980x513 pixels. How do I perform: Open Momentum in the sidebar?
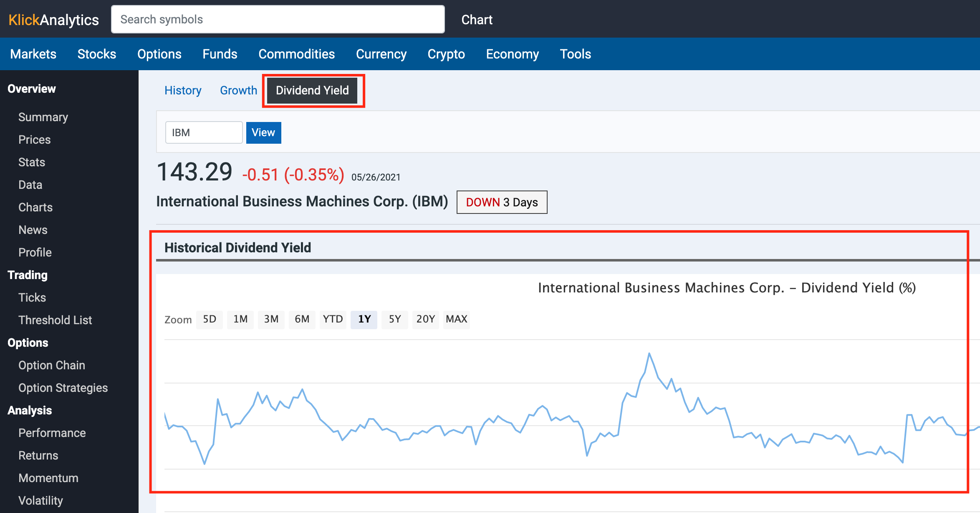[x=48, y=478]
